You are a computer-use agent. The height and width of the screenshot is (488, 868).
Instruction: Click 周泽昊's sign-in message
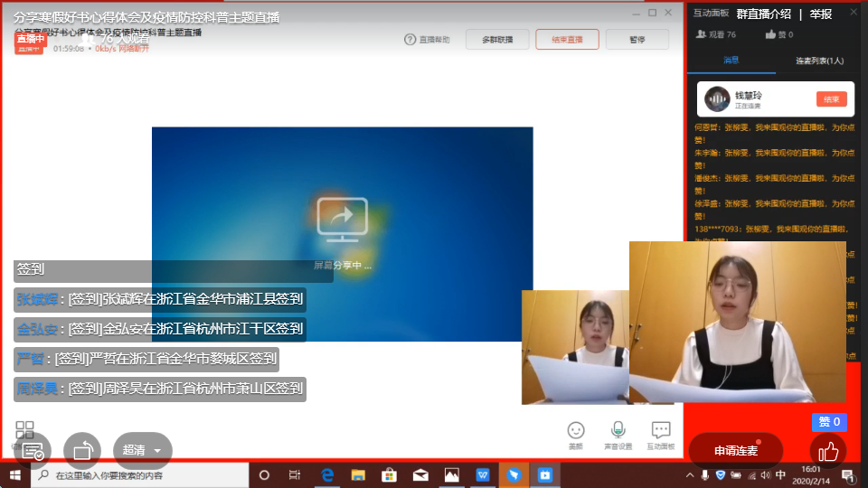click(x=160, y=389)
